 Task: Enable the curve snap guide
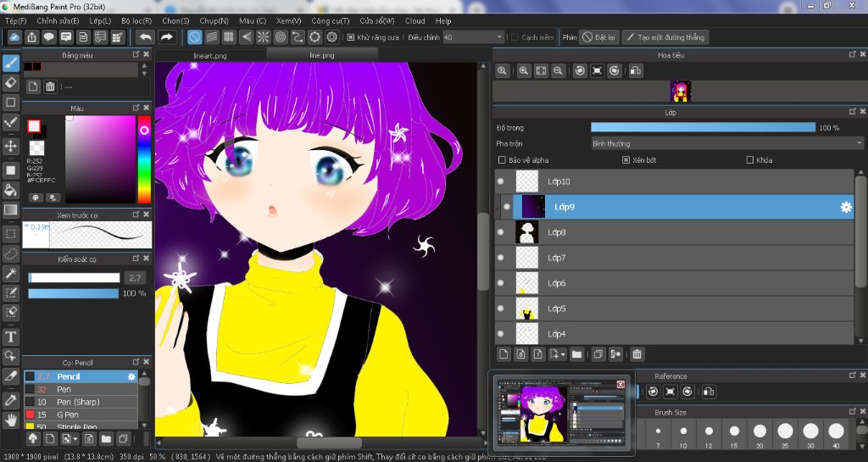click(298, 37)
